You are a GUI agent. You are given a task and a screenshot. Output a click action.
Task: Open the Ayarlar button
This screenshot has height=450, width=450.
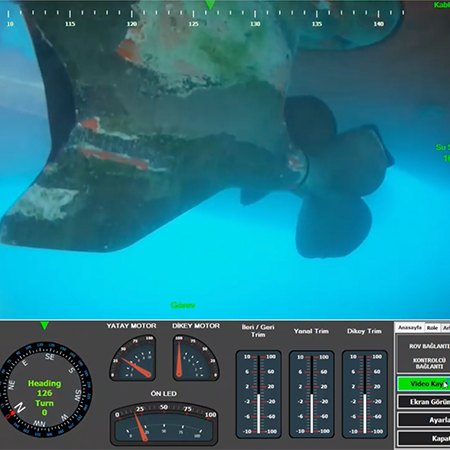click(424, 420)
